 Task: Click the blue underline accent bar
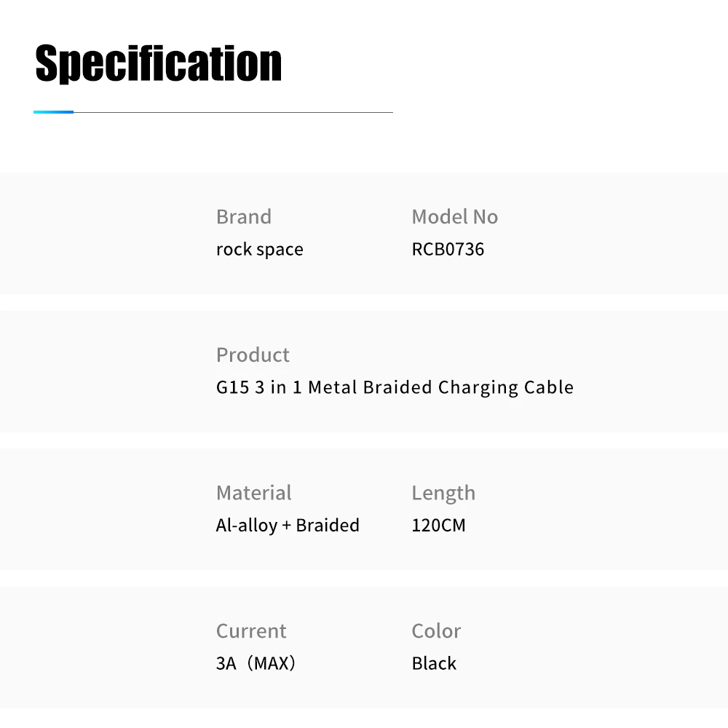coord(53,112)
